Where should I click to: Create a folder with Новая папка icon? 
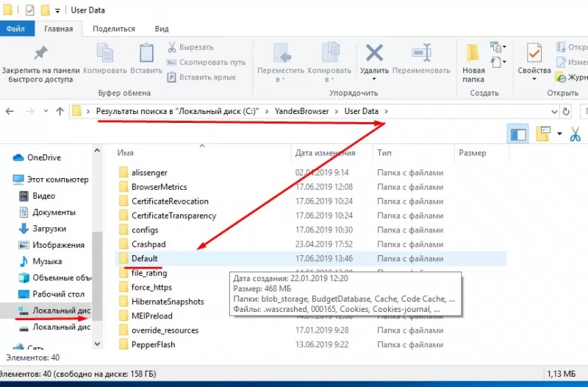click(473, 53)
